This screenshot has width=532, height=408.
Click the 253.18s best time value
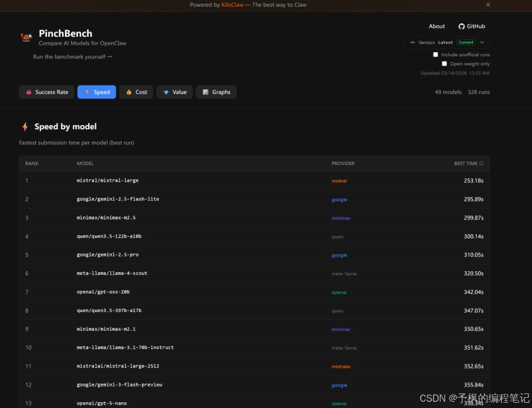[474, 181]
